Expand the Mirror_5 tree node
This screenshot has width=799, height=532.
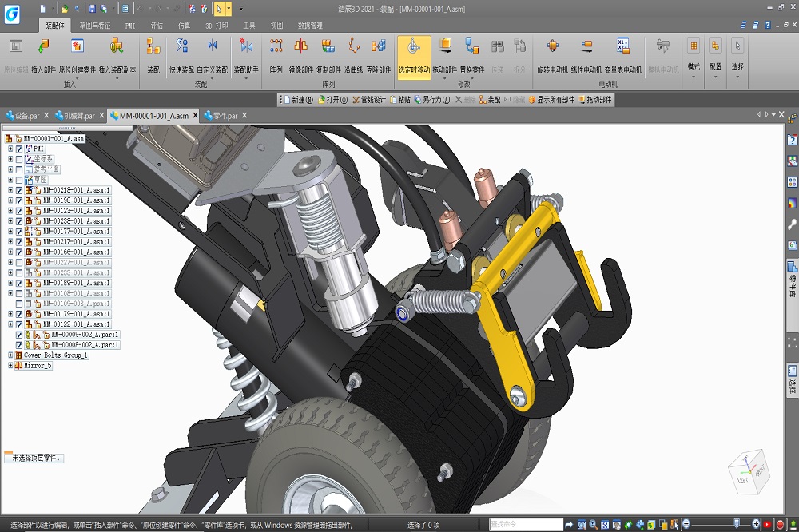click(x=10, y=366)
